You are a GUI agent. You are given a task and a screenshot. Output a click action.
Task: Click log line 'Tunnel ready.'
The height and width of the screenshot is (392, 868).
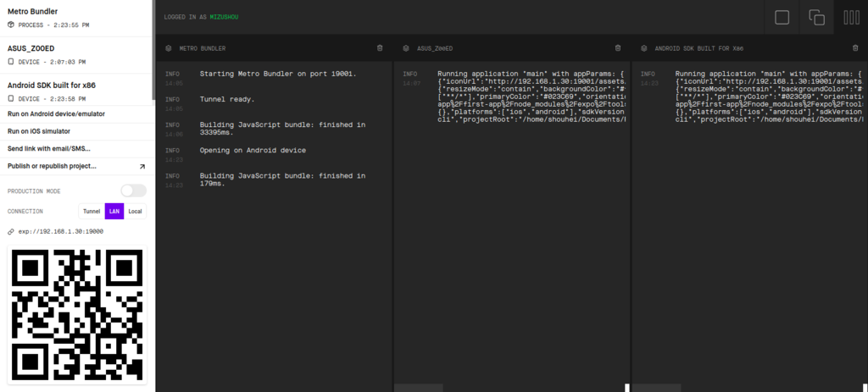pyautogui.click(x=227, y=100)
